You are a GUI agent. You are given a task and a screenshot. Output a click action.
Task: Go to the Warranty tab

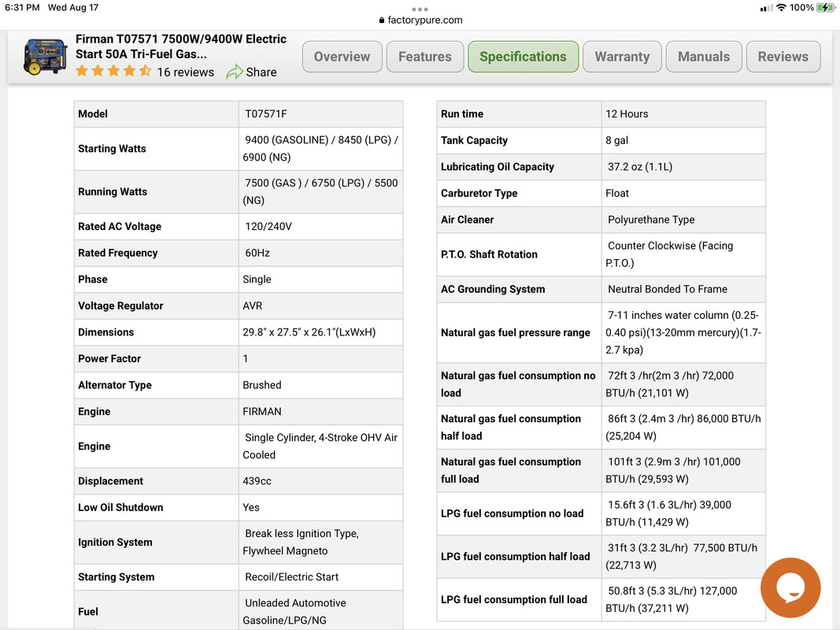(x=622, y=56)
